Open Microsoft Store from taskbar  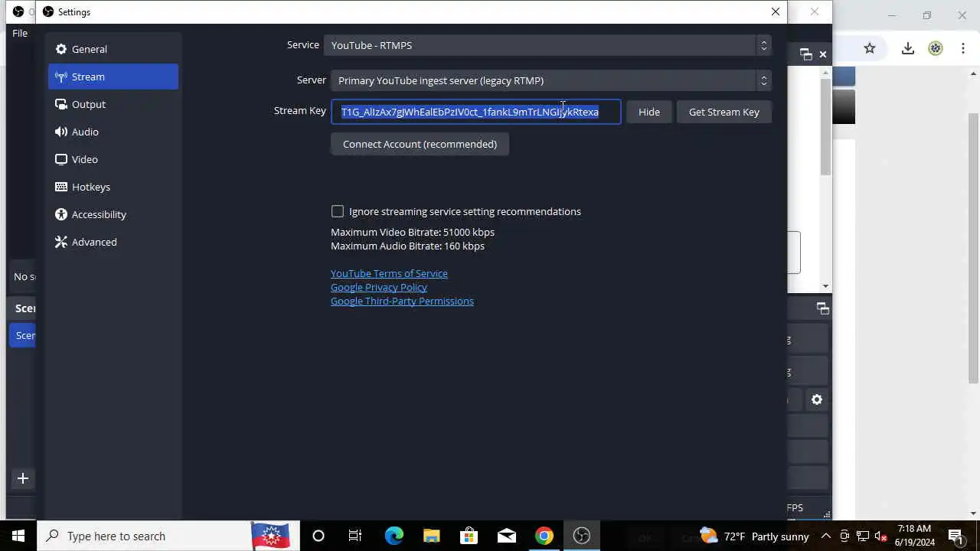click(x=469, y=536)
